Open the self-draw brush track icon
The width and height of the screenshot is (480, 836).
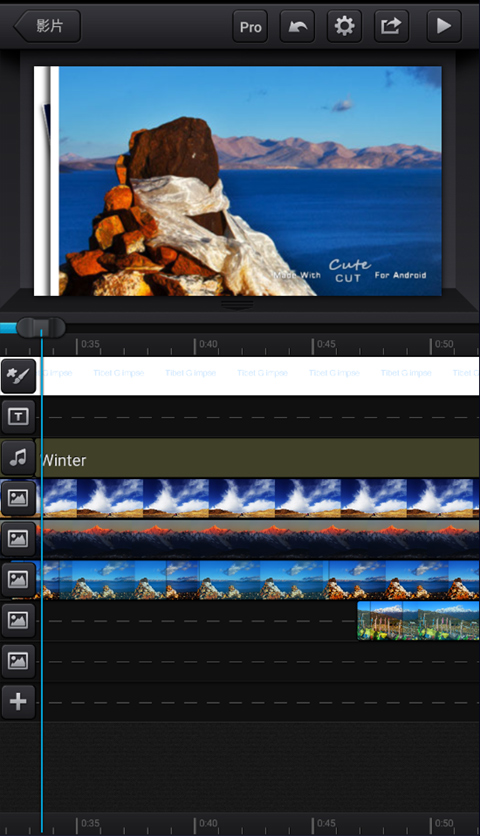(x=18, y=376)
